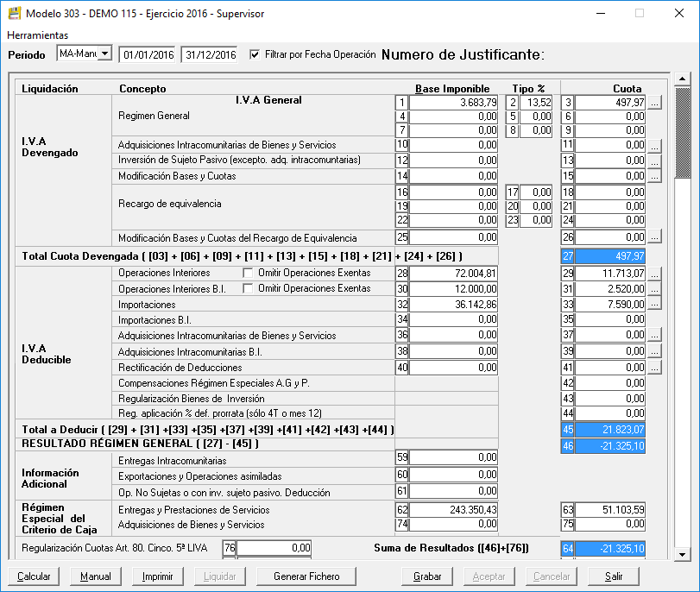700x592 pixels.
Task: Open the ellipsis button beside box 41
Action: pos(654,368)
